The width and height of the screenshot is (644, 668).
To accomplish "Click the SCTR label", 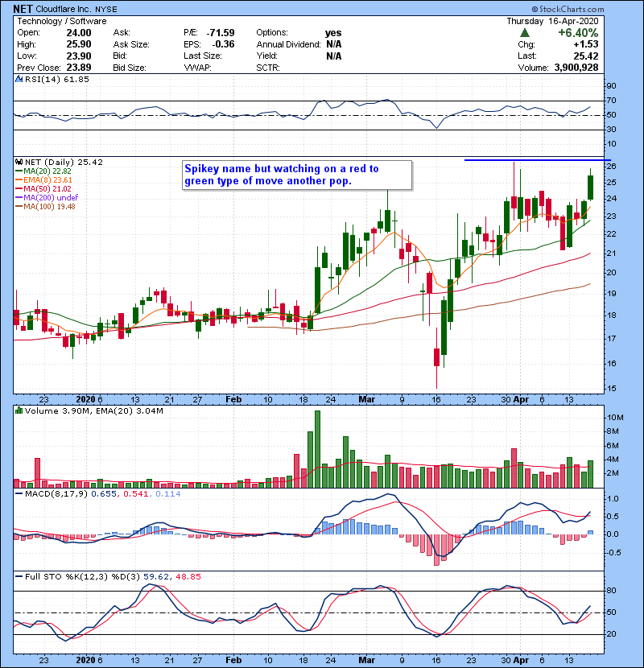I will [x=268, y=68].
